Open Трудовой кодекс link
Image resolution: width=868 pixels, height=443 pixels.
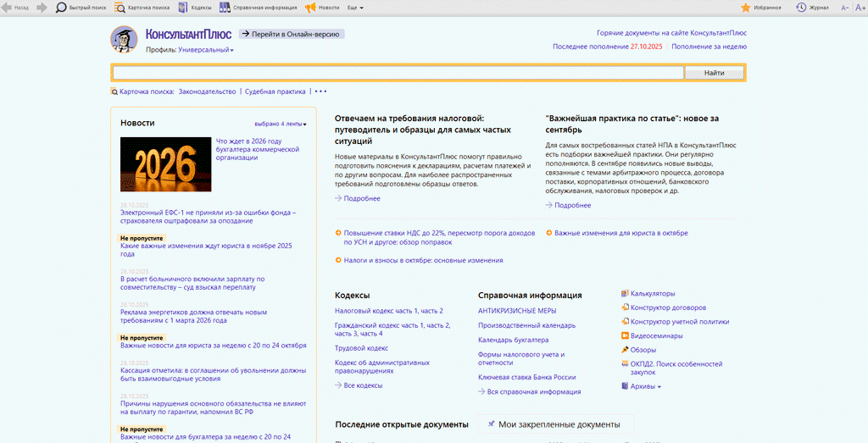[361, 348]
